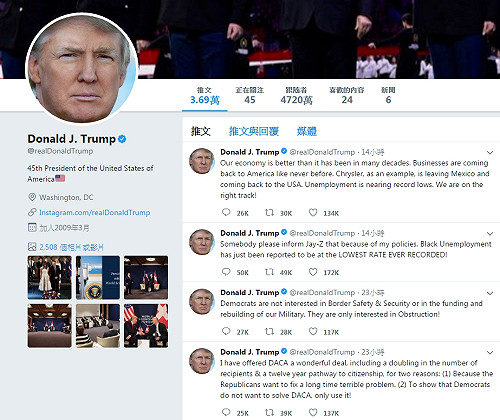Open the Instagram.com/realDonaldTrump link
The width and height of the screenshot is (500, 420).
click(x=95, y=212)
